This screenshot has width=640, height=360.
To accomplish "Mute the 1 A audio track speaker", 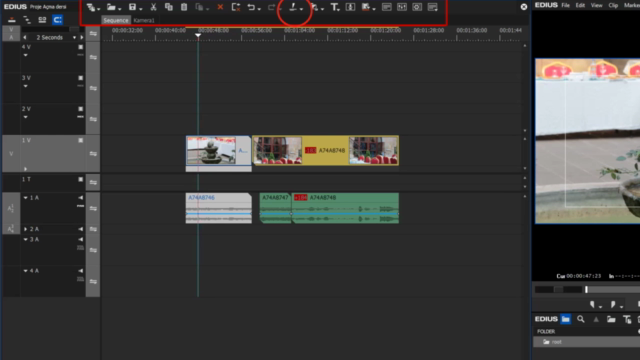I will (81, 198).
